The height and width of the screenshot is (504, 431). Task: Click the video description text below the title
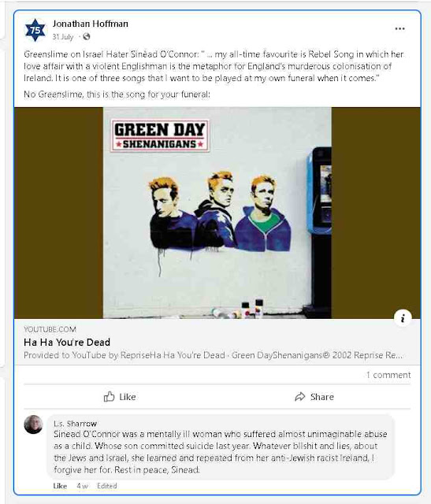click(213, 355)
